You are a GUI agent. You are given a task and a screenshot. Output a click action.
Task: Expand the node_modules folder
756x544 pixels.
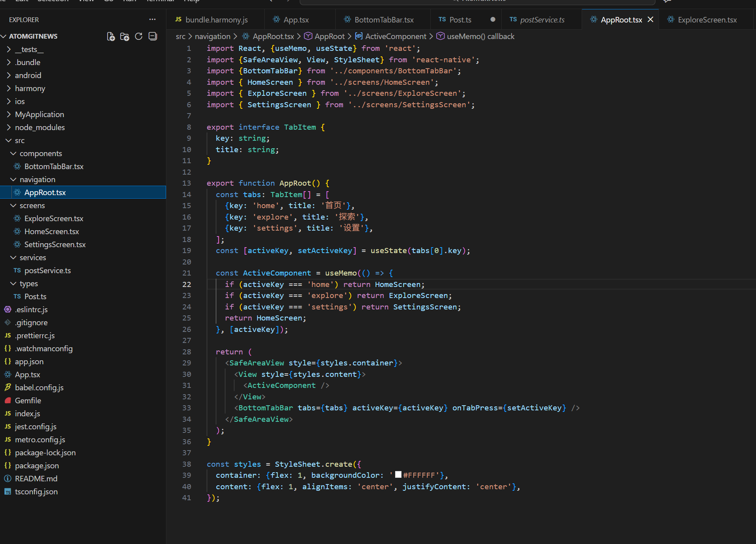tap(9, 127)
